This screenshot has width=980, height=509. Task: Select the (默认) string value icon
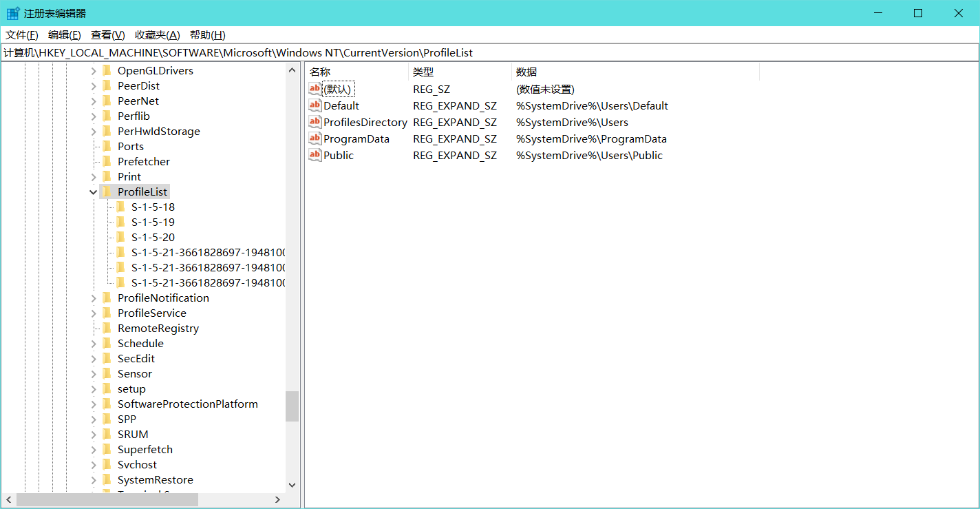(x=315, y=89)
